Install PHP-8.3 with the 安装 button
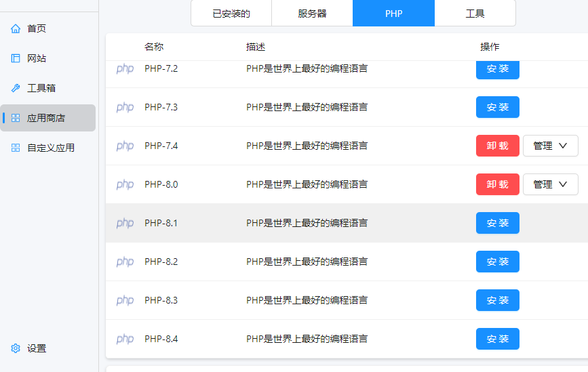 point(497,300)
